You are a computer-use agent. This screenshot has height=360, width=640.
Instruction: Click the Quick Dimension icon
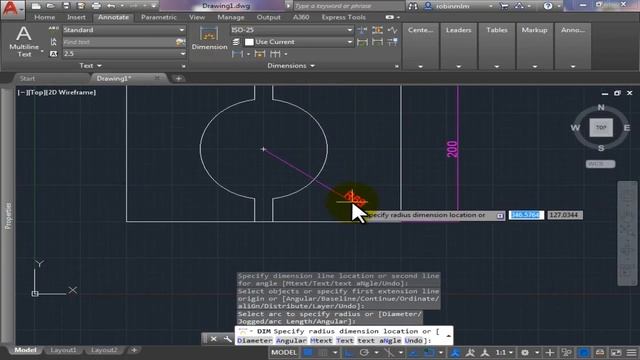260,53
